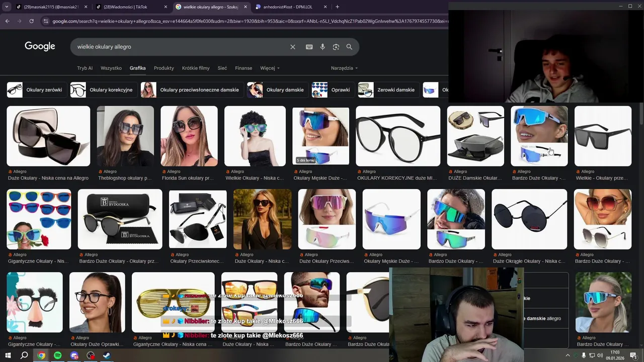Click the microphone tray icon

(584, 355)
